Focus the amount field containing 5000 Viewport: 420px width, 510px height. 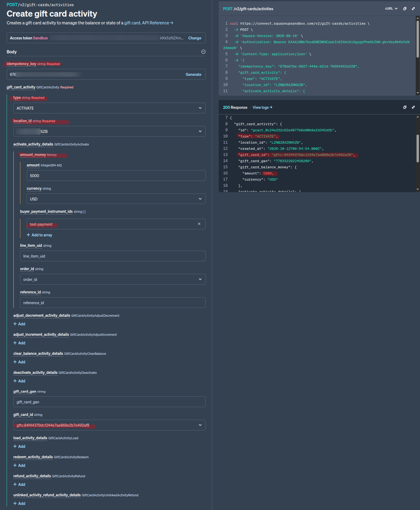[116, 176]
